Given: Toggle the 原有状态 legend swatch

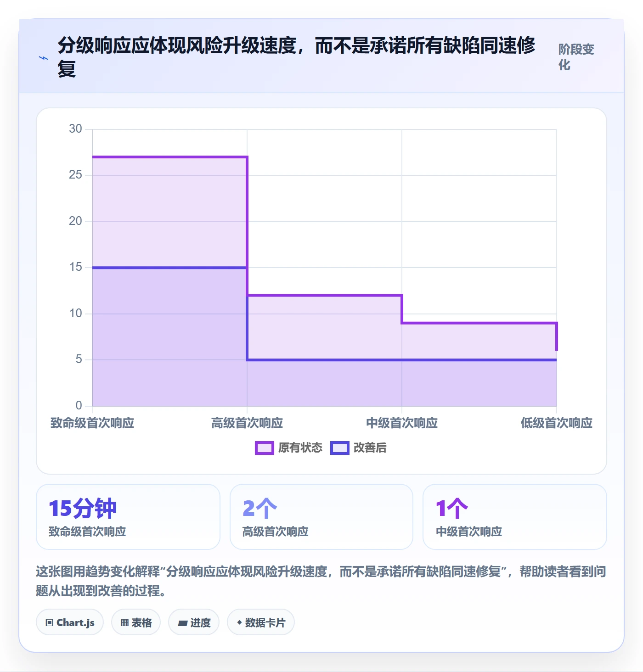Looking at the screenshot, I should point(264,448).
